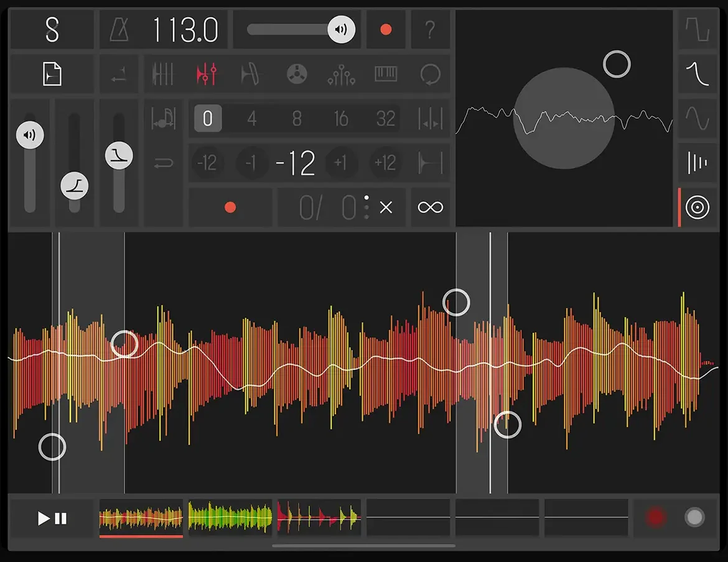Screen dimensions: 728x562
Task: Select the 113.0 tempo value
Action: [185, 30]
